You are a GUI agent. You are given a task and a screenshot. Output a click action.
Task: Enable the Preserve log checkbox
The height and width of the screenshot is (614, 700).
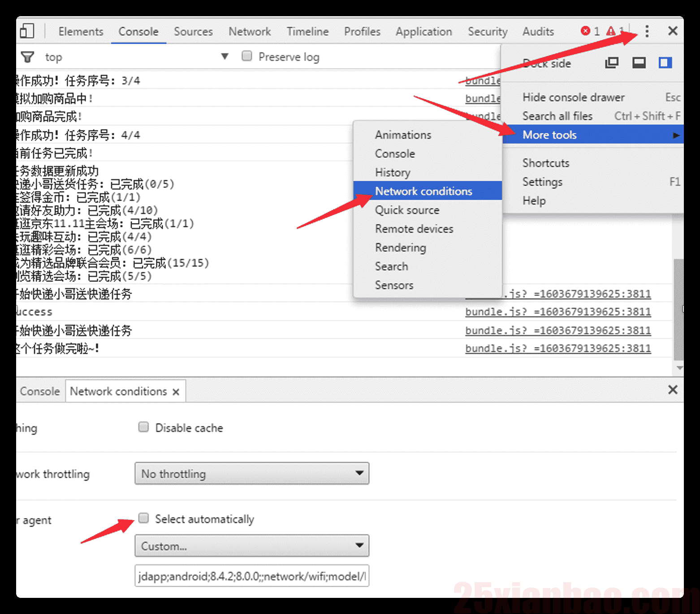(246, 56)
